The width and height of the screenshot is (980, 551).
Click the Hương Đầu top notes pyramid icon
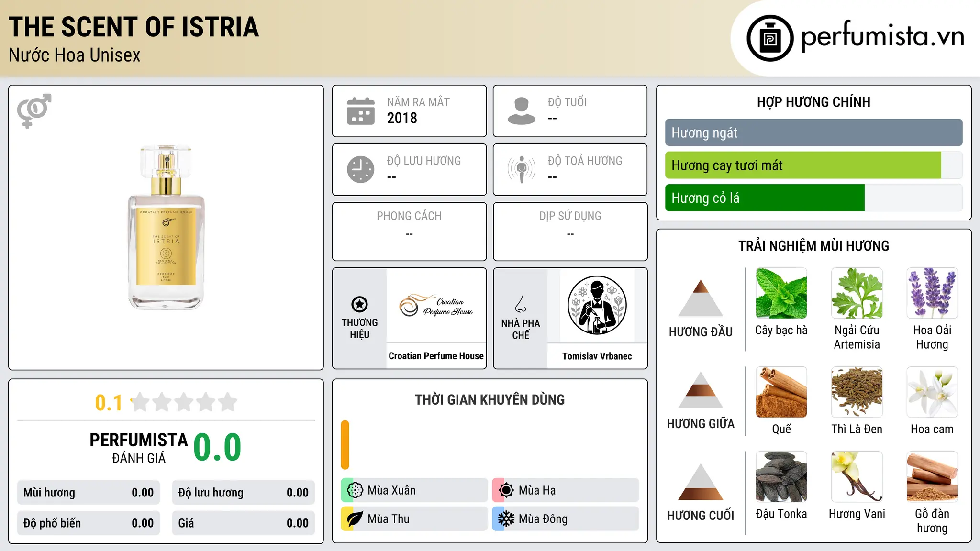click(x=701, y=298)
